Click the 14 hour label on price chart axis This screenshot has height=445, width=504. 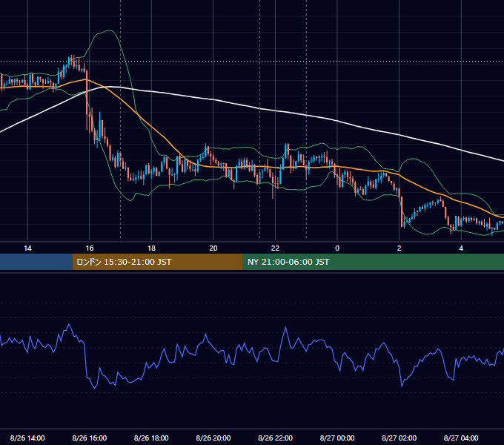click(x=27, y=248)
